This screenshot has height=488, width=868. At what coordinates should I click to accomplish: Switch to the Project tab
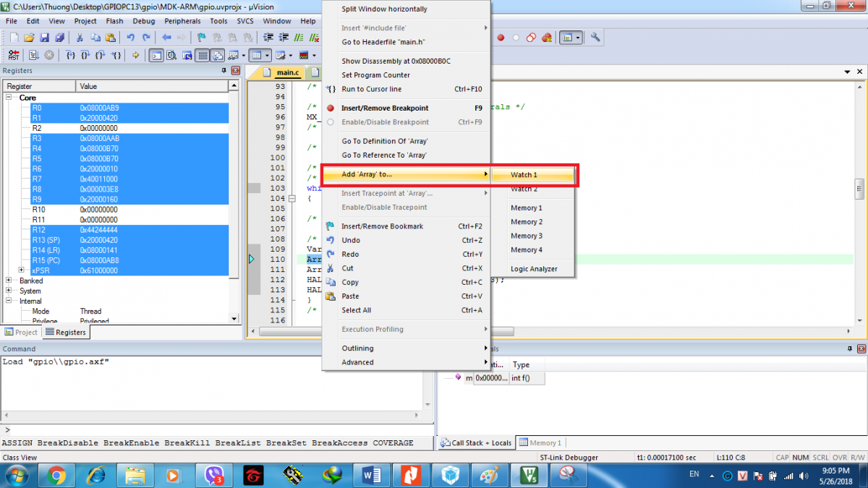[x=20, y=332]
